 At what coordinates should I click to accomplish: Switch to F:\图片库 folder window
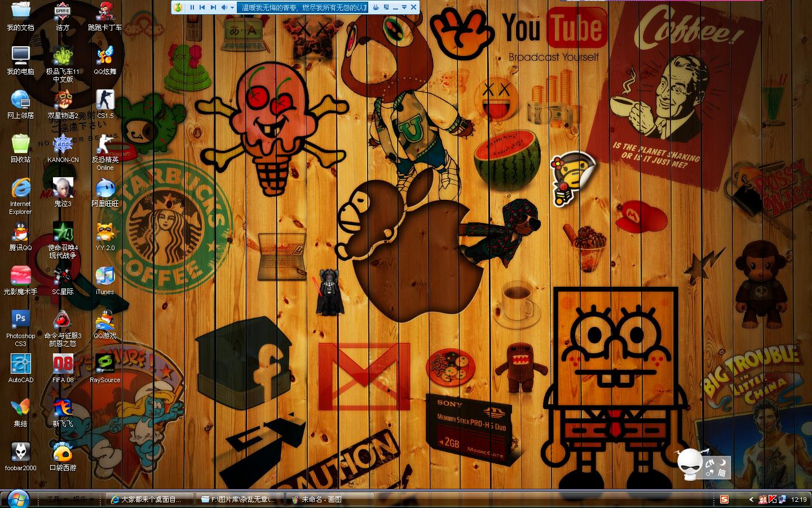click(240, 499)
